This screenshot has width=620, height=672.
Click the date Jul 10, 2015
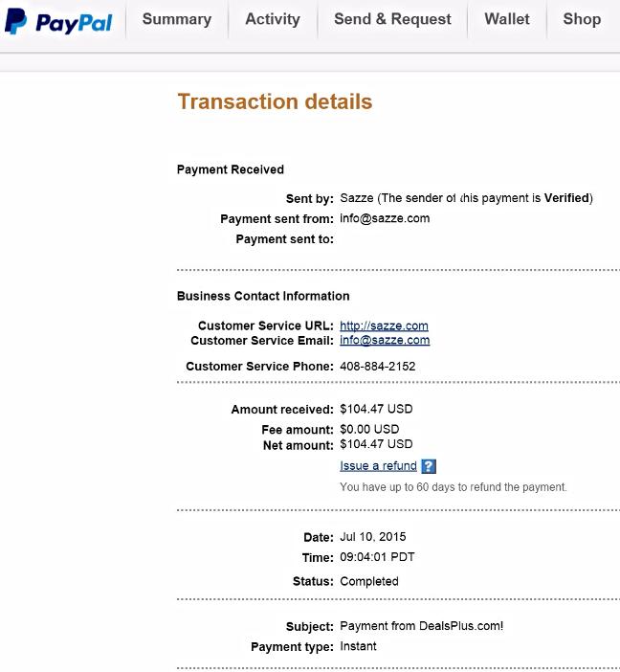pos(373,537)
